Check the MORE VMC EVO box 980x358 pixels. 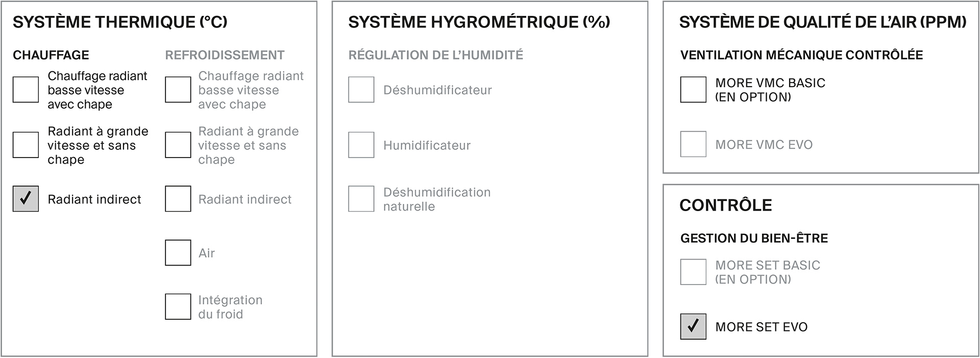click(x=693, y=144)
